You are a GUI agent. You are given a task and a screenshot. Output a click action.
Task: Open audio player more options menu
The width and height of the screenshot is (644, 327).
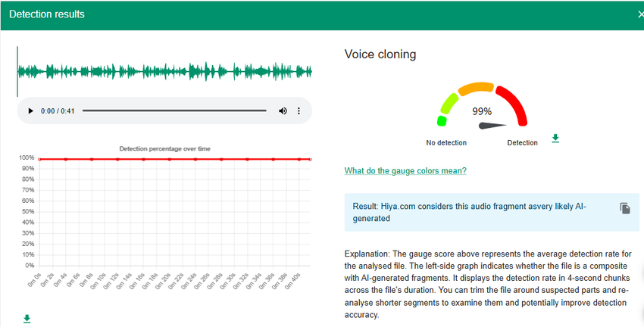(x=299, y=111)
